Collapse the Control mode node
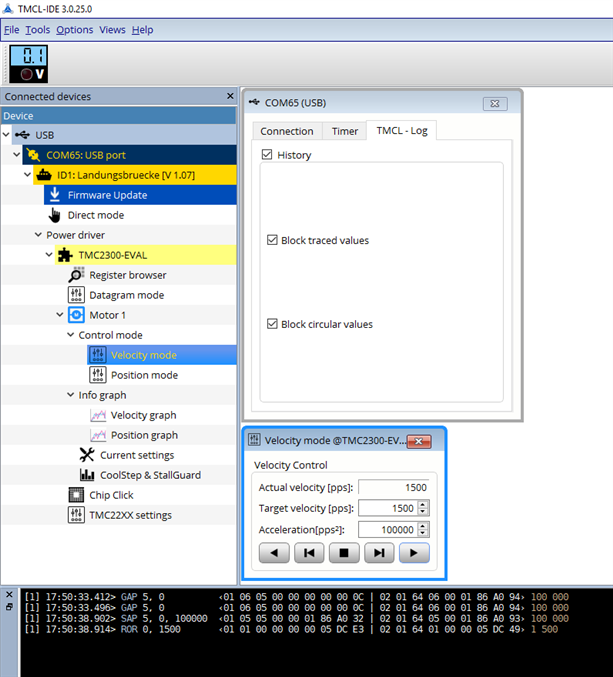613x677 pixels. 70,335
